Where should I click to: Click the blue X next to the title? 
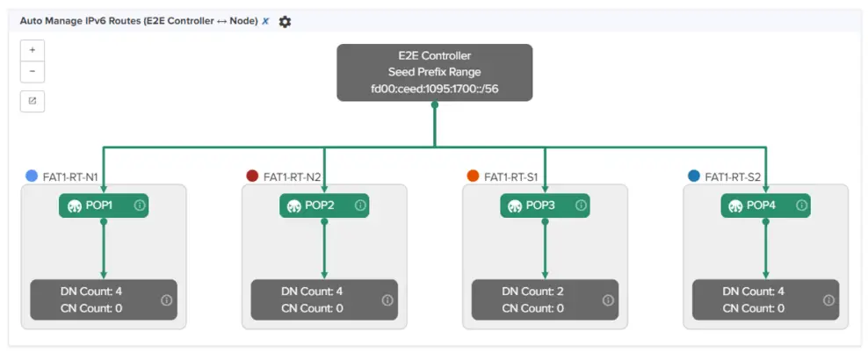coord(266,21)
